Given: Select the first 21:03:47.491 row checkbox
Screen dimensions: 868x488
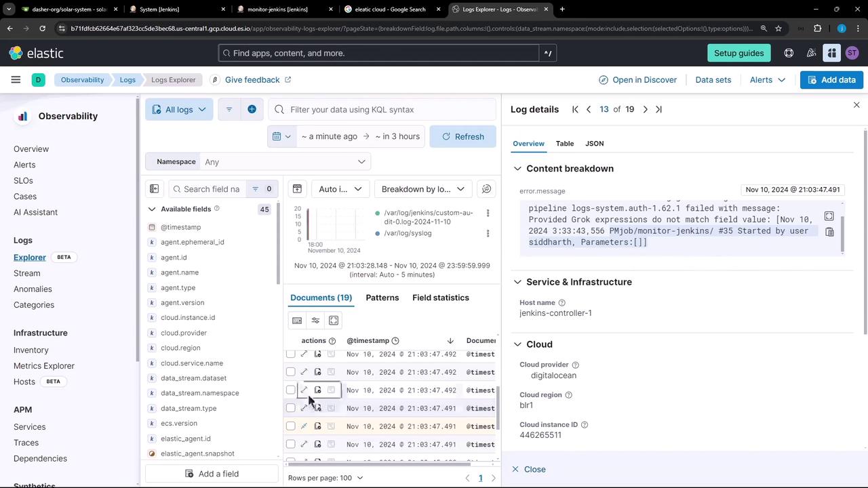Looking at the screenshot, I should (291, 408).
